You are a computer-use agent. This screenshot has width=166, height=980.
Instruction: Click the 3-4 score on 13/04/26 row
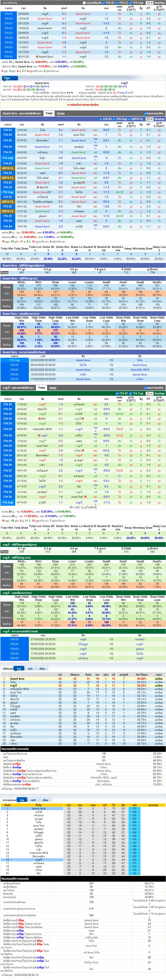[x=61, y=130]
